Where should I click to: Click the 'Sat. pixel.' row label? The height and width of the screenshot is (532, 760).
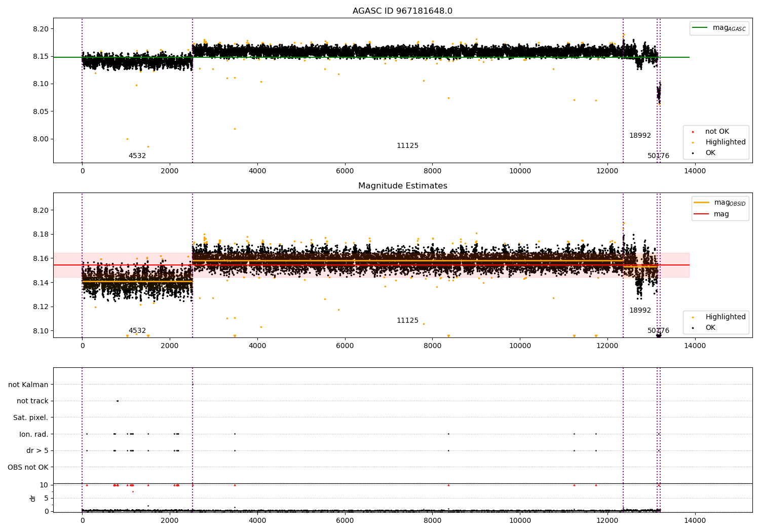point(31,418)
